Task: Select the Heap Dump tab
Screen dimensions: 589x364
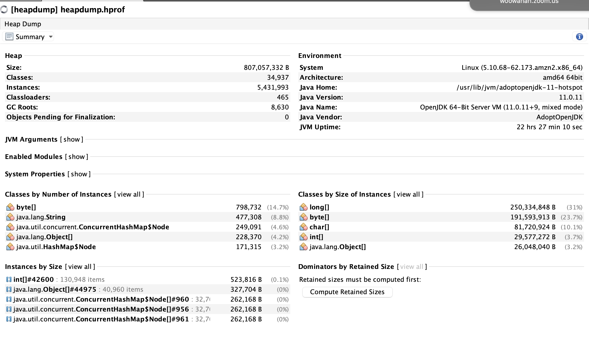Action: (23, 24)
